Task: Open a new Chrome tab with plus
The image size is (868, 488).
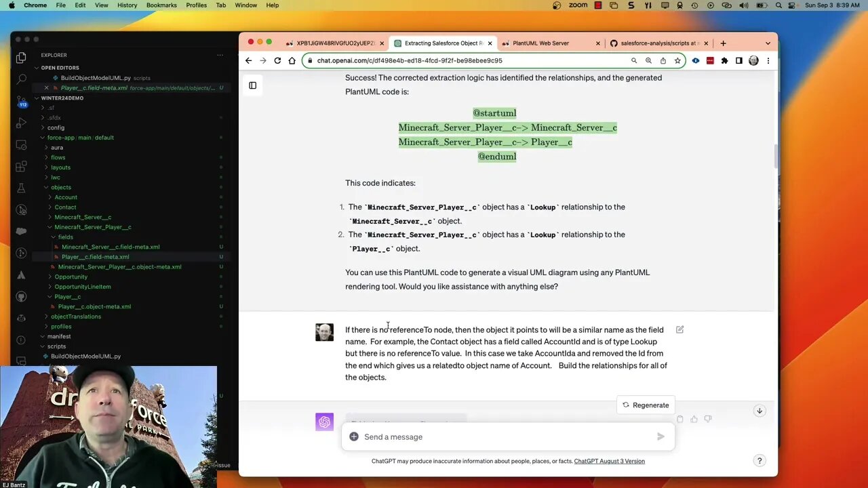Action: 723,43
